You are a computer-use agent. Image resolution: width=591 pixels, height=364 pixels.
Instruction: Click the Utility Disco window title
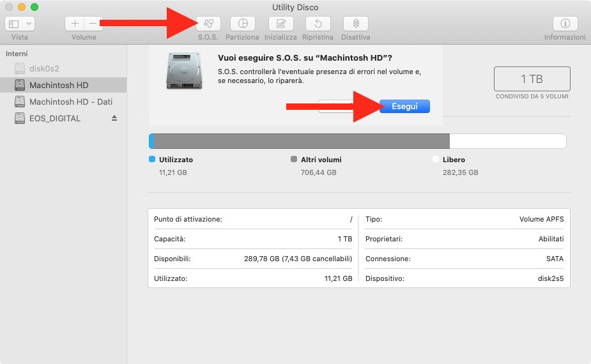coord(295,7)
